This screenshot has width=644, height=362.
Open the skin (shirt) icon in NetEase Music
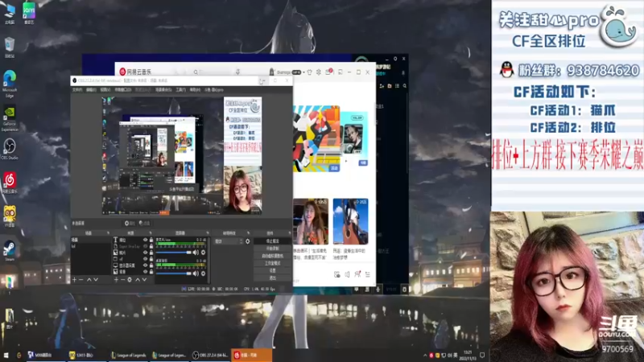pyautogui.click(x=309, y=72)
